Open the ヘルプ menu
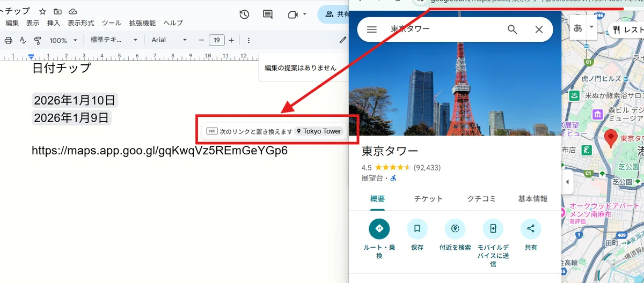 coord(173,23)
